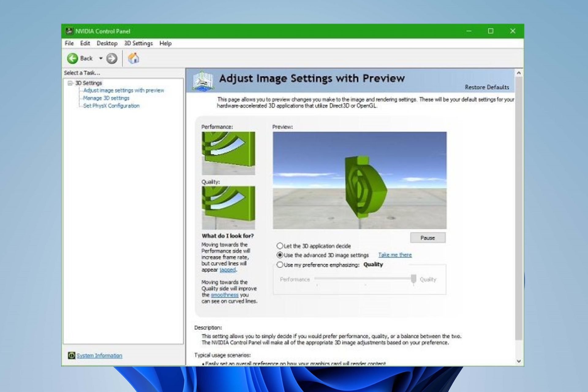This screenshot has width=588, height=392.
Task: Click the smoothness help link
Action: point(224,295)
